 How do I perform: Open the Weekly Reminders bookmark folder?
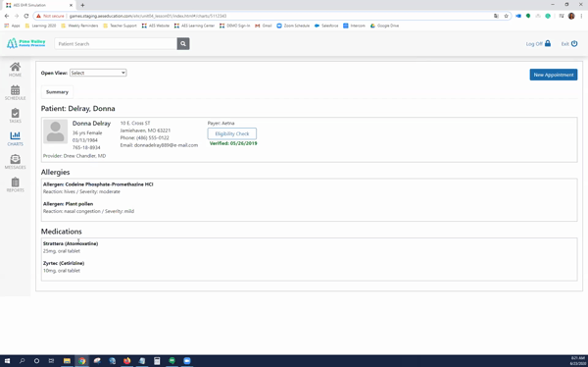(79, 26)
